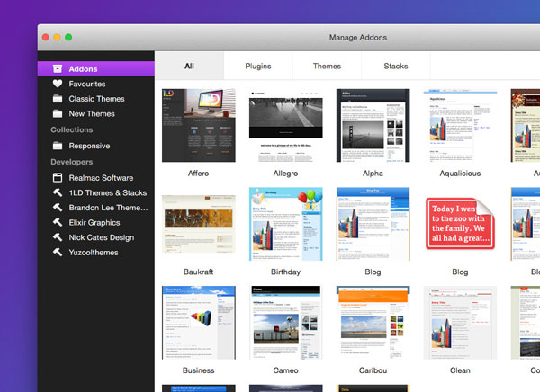The height and width of the screenshot is (392, 540).
Task: Select Realmac Software developer
Action: point(96,178)
